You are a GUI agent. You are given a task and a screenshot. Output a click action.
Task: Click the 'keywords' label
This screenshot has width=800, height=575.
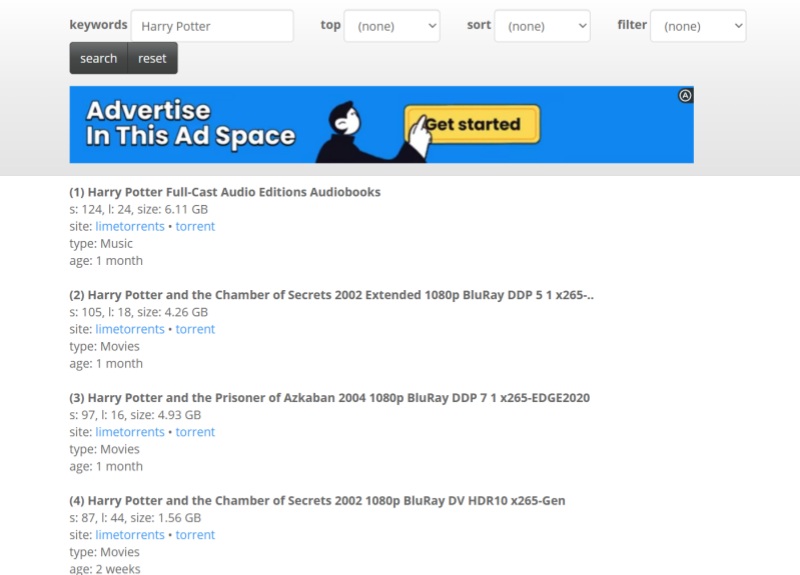tap(98, 24)
